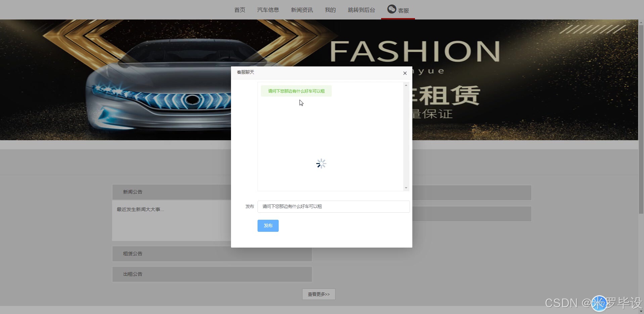Open the 首页 navigation item
Viewport: 644px width, 314px height.
click(239, 10)
